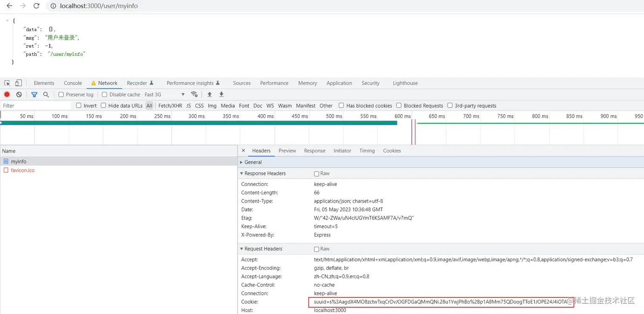
Task: Filter requests by Manifest
Action: click(x=306, y=106)
